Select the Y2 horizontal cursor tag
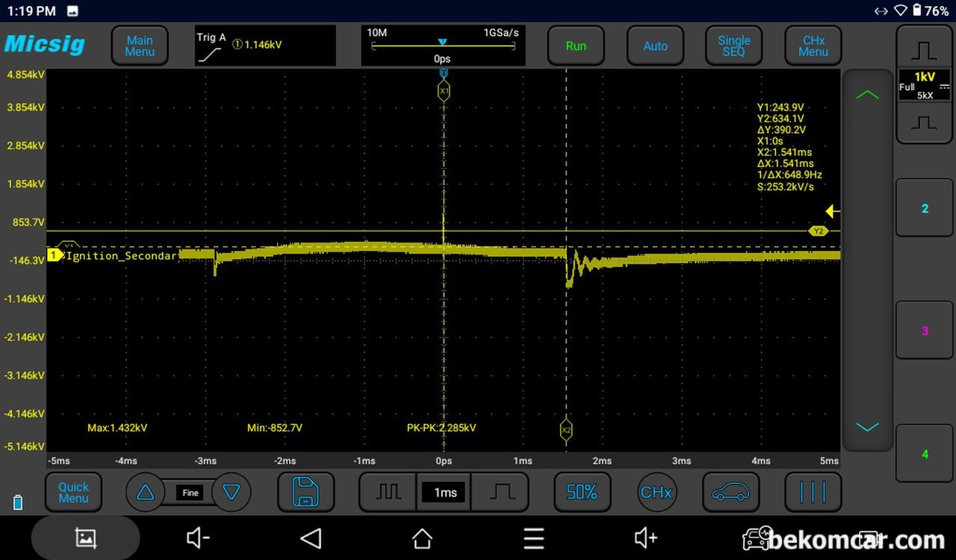 (x=819, y=231)
